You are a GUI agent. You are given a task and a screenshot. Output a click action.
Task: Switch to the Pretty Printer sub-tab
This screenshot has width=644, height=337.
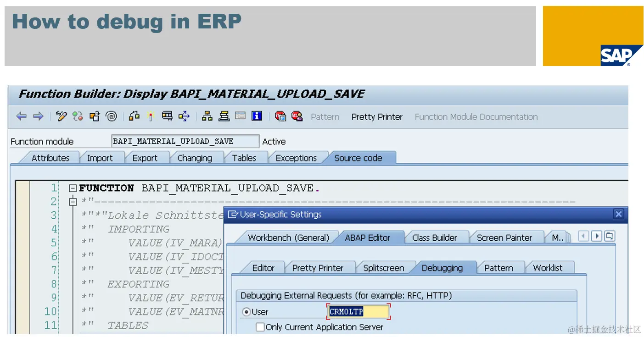coord(318,268)
